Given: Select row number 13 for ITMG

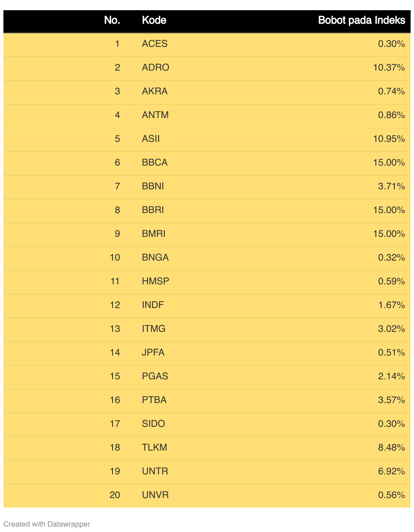Looking at the screenshot, I should 115,329.
